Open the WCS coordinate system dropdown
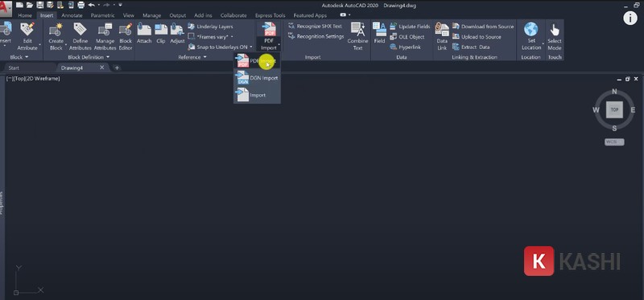Viewport: 644px width, 300px height. pyautogui.click(x=614, y=142)
